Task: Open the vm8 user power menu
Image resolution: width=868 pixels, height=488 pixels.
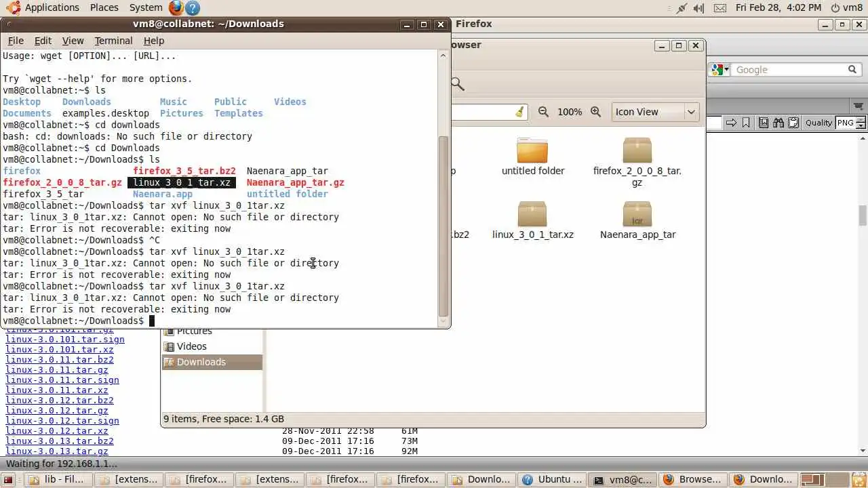Action: point(847,7)
